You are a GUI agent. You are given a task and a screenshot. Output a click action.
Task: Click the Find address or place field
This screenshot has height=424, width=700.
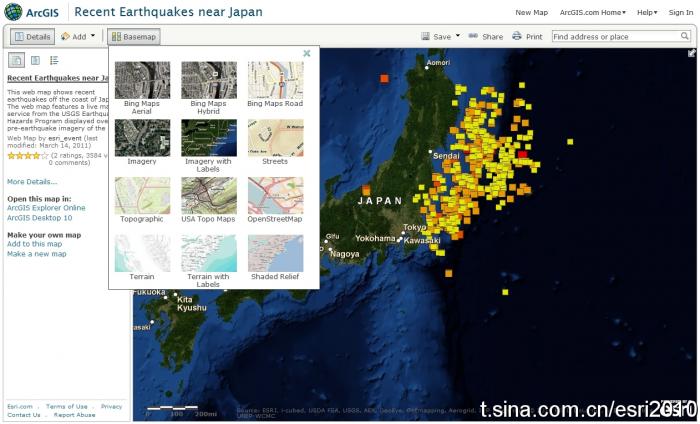pyautogui.click(x=614, y=36)
